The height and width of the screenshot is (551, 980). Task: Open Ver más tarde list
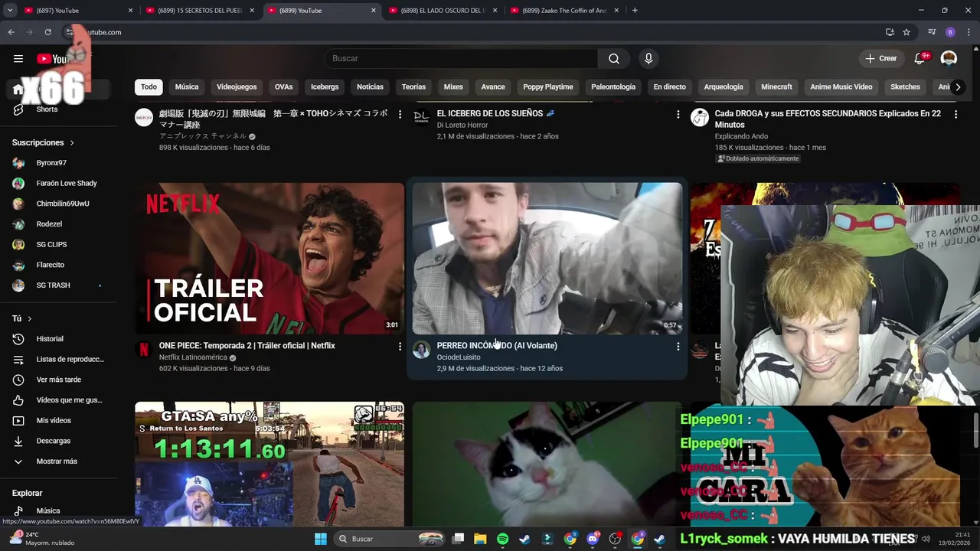pos(58,380)
